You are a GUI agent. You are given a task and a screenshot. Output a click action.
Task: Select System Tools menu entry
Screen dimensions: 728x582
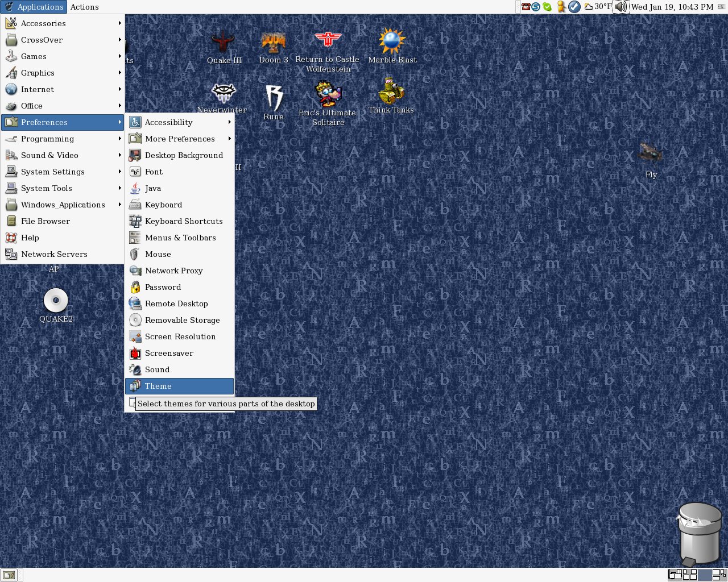[x=63, y=188]
